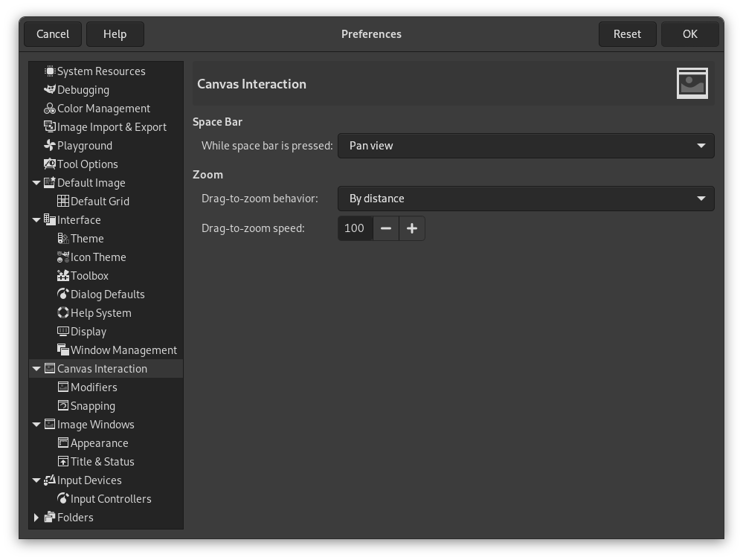The height and width of the screenshot is (560, 743).
Task: Click the zoom speed value field
Action: pyautogui.click(x=355, y=228)
